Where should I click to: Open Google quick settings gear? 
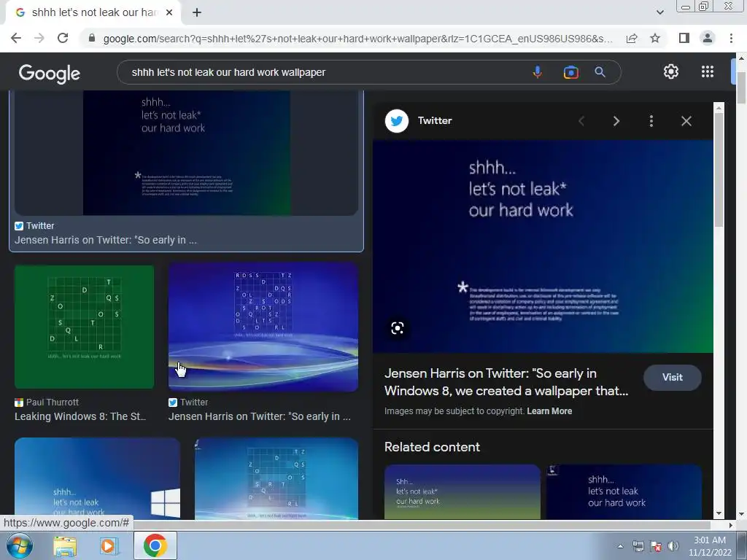[x=671, y=71]
